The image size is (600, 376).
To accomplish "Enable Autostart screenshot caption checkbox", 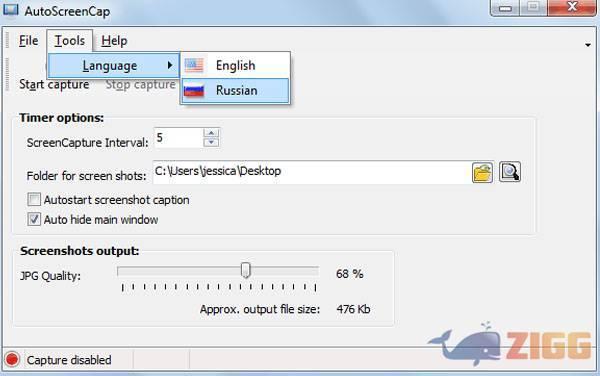I will [34, 199].
